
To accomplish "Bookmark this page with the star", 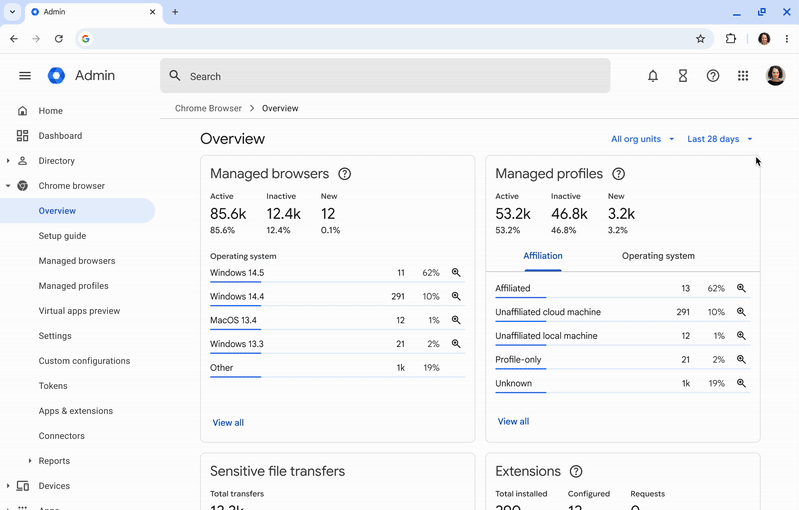I will click(701, 39).
